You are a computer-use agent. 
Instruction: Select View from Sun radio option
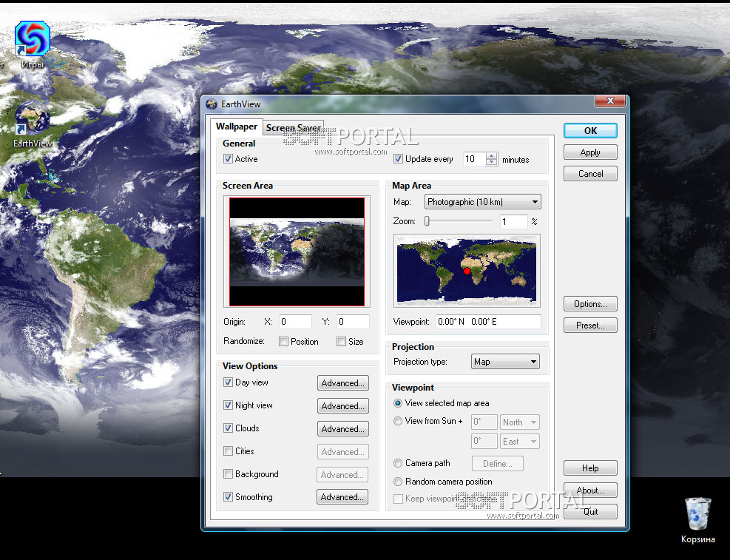click(x=398, y=421)
